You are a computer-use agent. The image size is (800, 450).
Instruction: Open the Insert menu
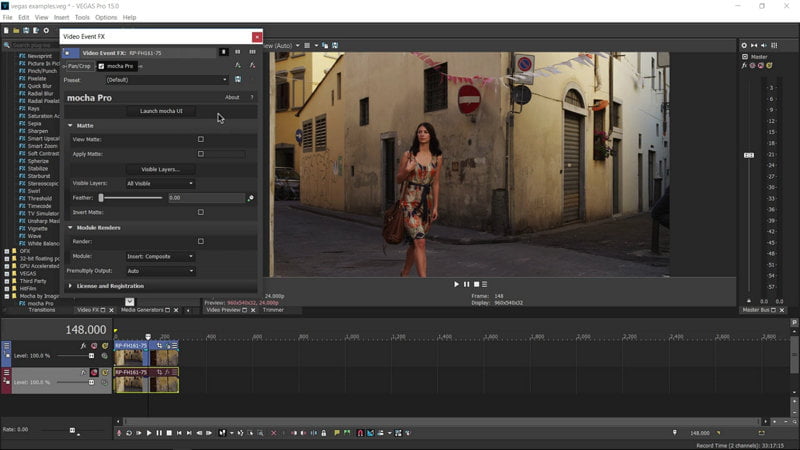pos(61,17)
